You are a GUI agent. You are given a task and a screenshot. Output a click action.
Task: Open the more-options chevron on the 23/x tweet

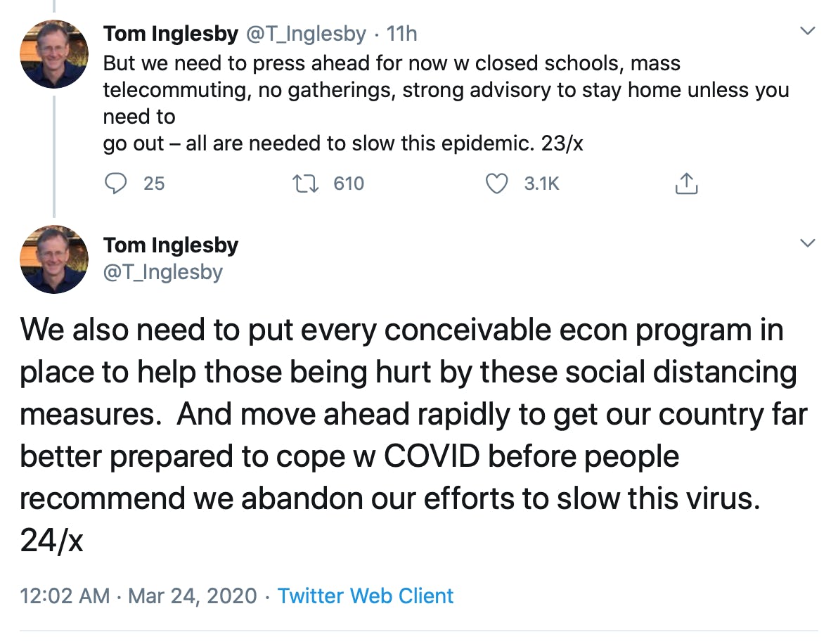tap(808, 31)
